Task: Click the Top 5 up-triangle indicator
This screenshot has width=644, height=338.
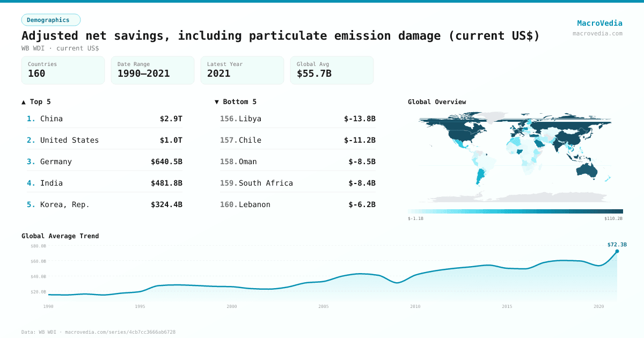Action: (x=23, y=101)
